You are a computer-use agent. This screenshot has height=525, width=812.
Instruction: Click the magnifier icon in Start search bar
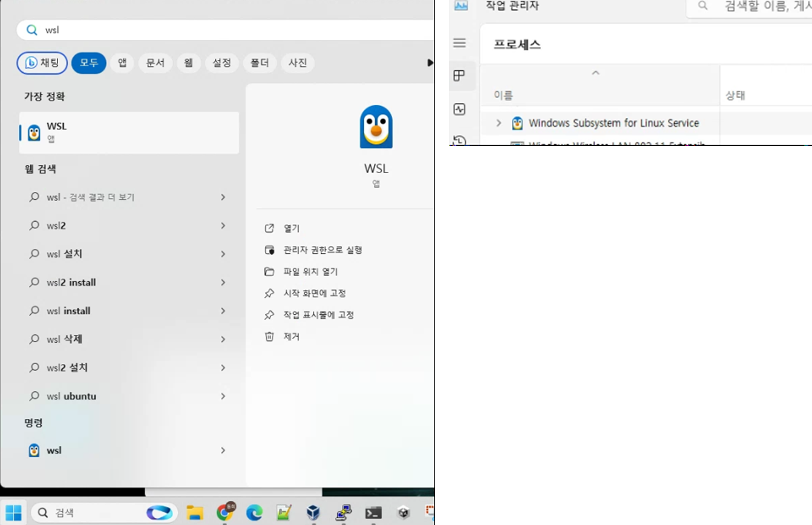(31, 30)
